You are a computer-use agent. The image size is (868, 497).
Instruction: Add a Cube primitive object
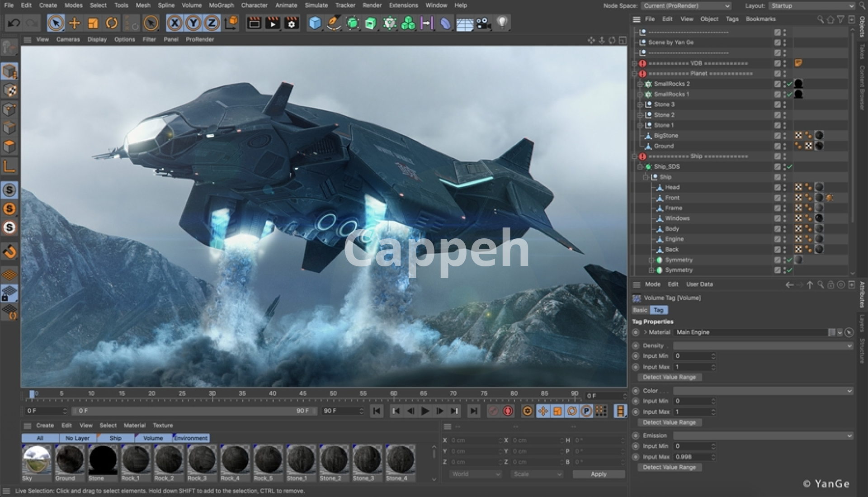click(x=315, y=23)
